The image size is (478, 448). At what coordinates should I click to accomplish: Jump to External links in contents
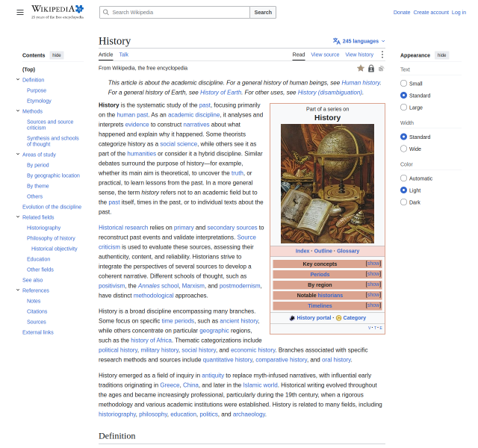pyautogui.click(x=38, y=332)
